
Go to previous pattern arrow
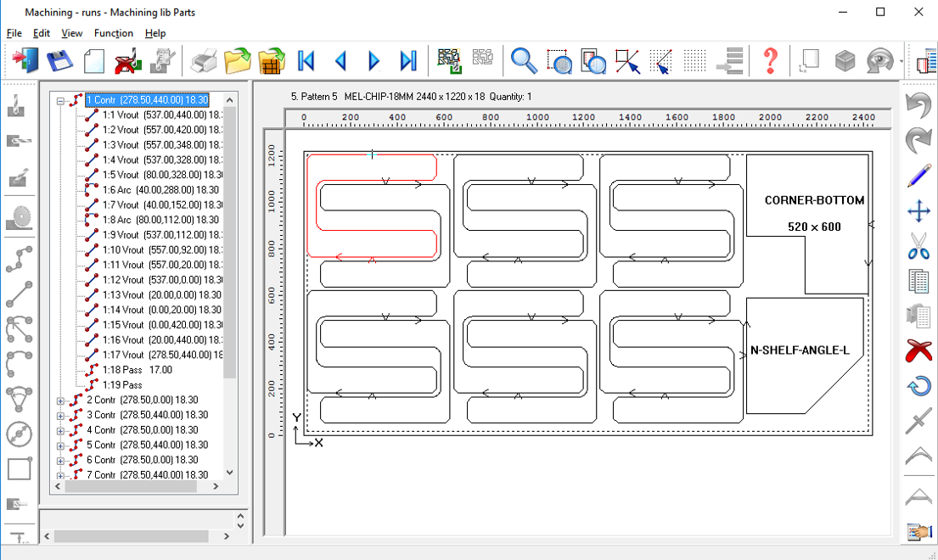340,60
